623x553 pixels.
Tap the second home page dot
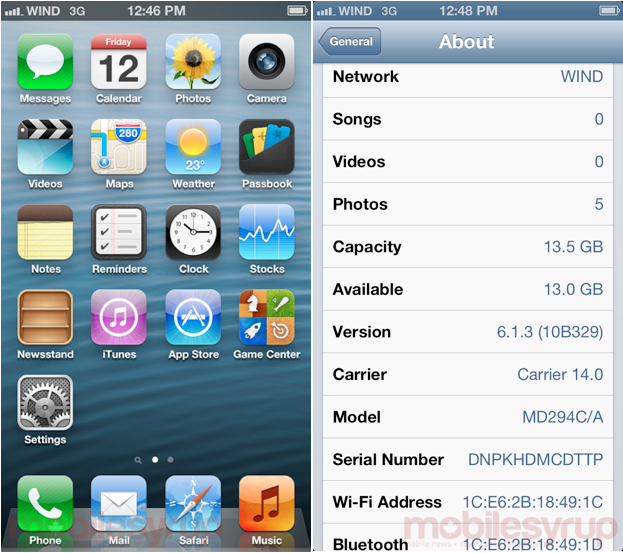(170, 460)
